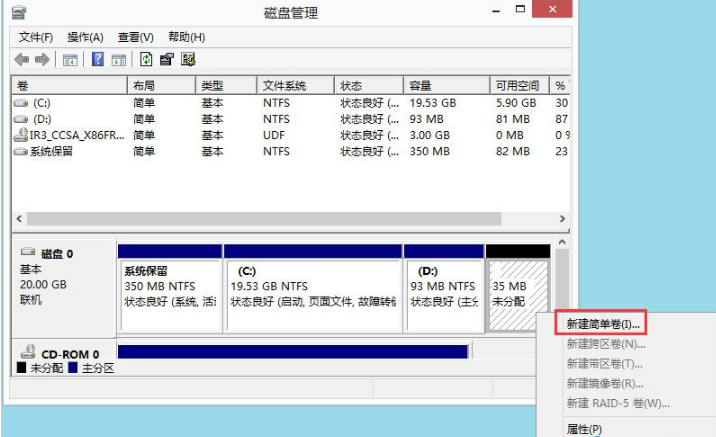Open Help via the blue question mark icon
Image resolution: width=716 pixels, height=437 pixels.
point(98,60)
